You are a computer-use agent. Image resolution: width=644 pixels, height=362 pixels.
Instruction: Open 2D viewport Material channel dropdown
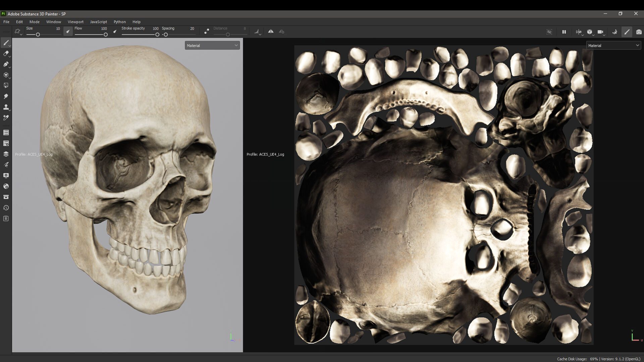pyautogui.click(x=613, y=46)
